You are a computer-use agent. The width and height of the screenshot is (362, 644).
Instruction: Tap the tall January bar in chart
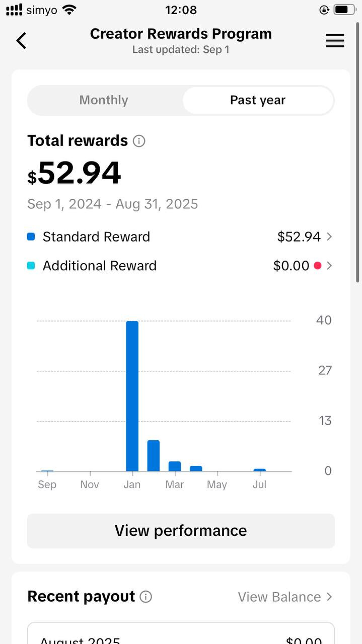(x=132, y=396)
